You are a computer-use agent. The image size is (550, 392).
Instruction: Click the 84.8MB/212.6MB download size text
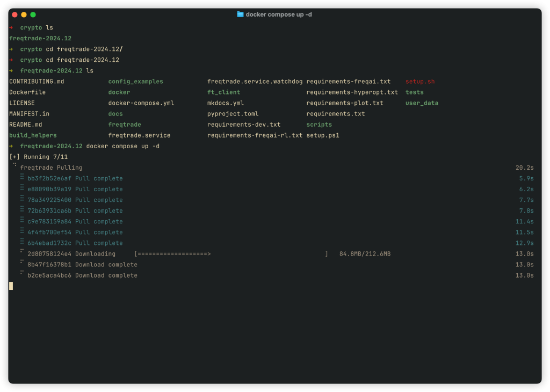click(x=365, y=253)
